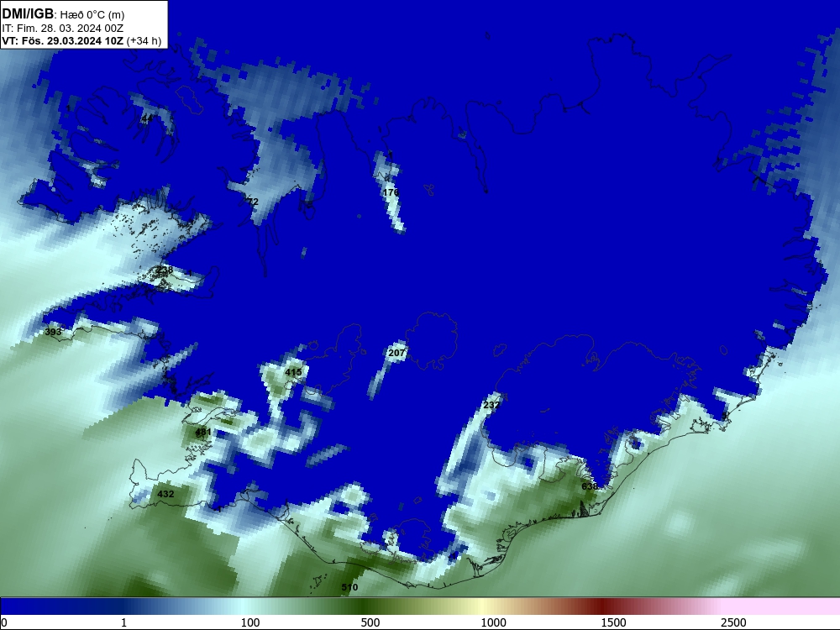Image resolution: width=840 pixels, height=630 pixels.
Task: Click the map value 510 on the south coast
Action: click(x=349, y=587)
